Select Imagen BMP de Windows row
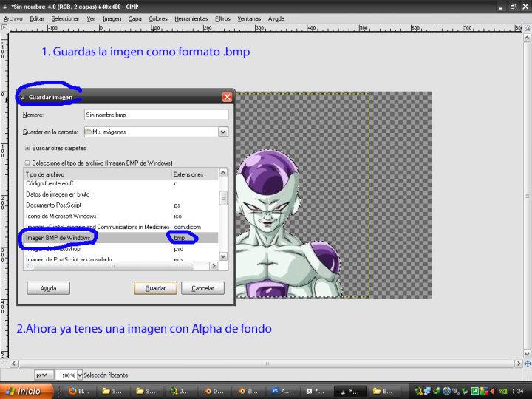 (121, 238)
